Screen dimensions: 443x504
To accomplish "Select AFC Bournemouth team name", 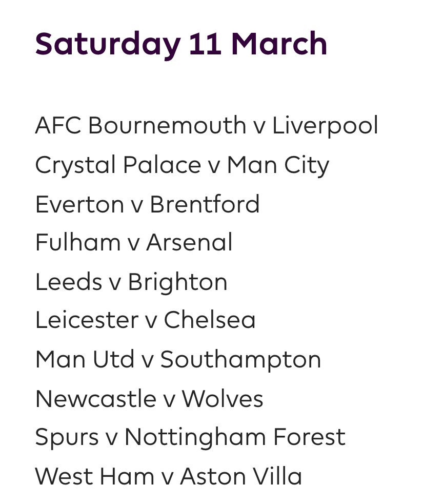I will pos(140,126).
